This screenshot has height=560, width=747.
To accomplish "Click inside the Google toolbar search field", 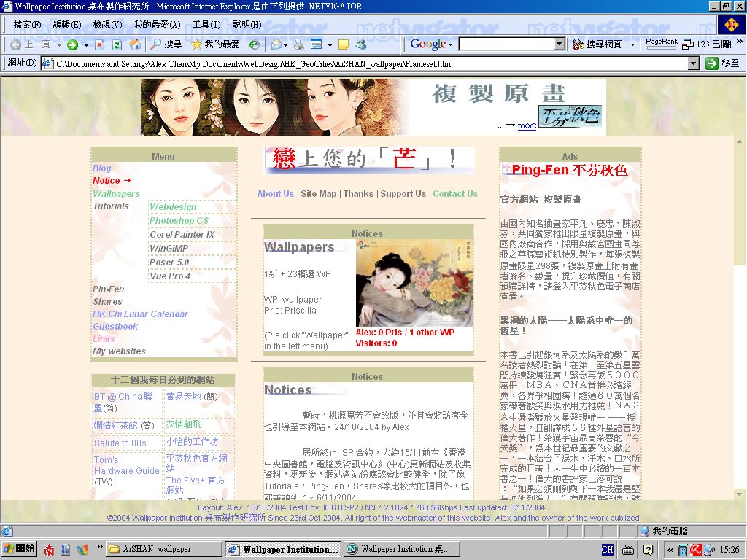I will click(506, 44).
